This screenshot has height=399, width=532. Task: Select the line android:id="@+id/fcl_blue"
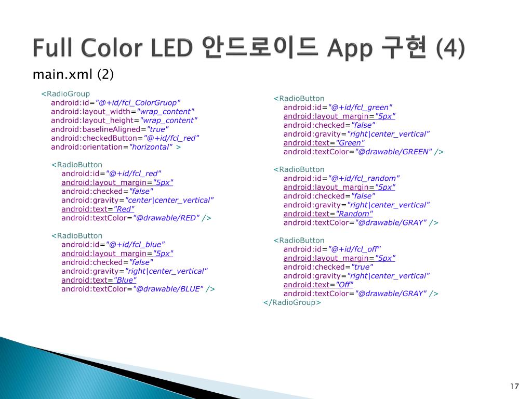pos(113,245)
